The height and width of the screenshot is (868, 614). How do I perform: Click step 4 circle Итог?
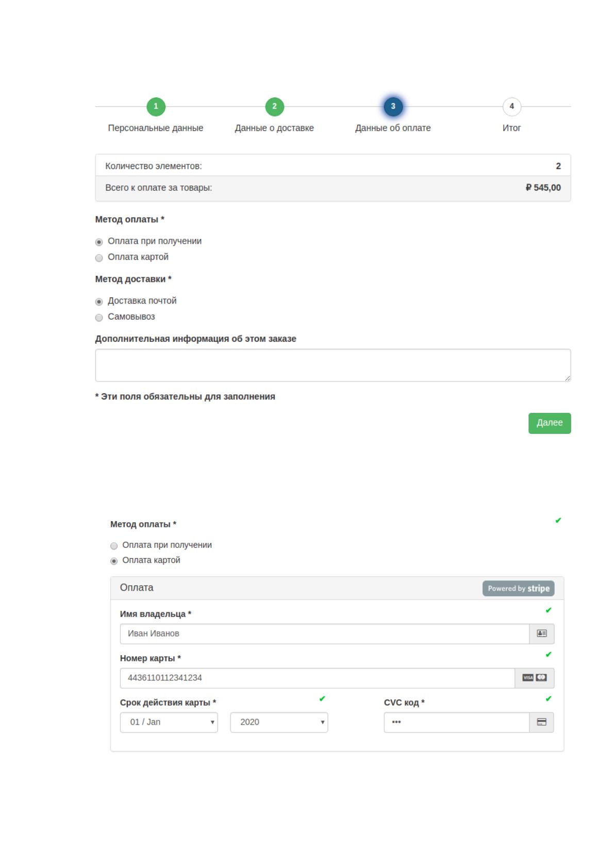pyautogui.click(x=511, y=107)
